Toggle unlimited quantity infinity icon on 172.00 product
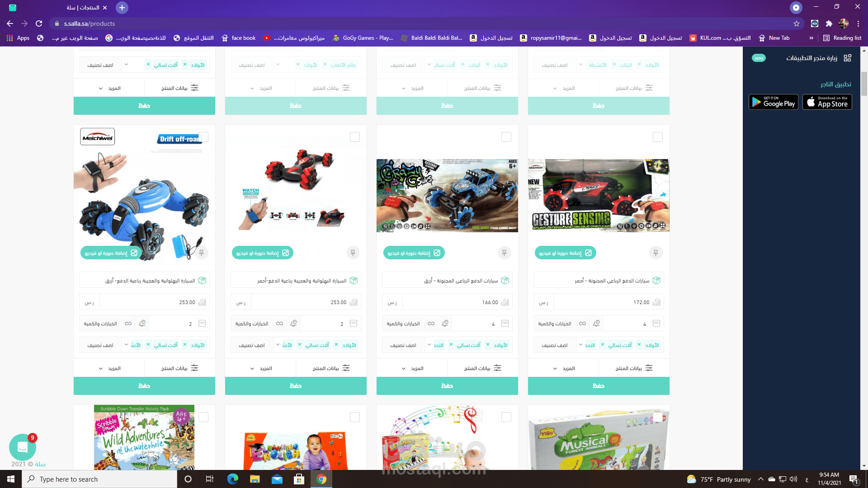 click(x=583, y=324)
